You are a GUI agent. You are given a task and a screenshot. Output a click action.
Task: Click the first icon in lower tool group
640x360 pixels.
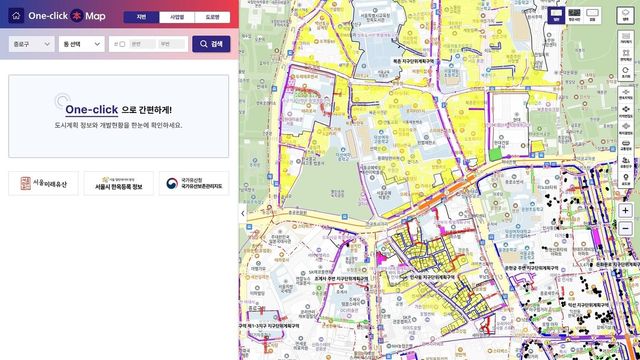point(625,94)
